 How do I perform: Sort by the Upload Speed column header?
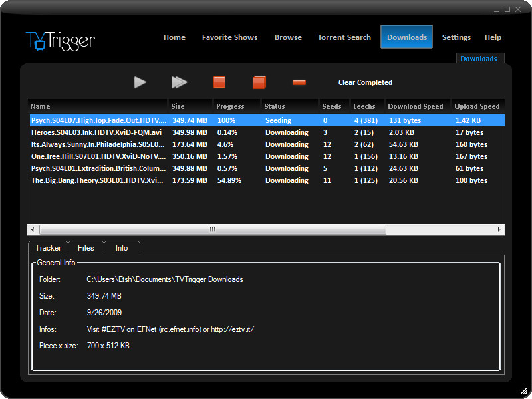(x=477, y=106)
